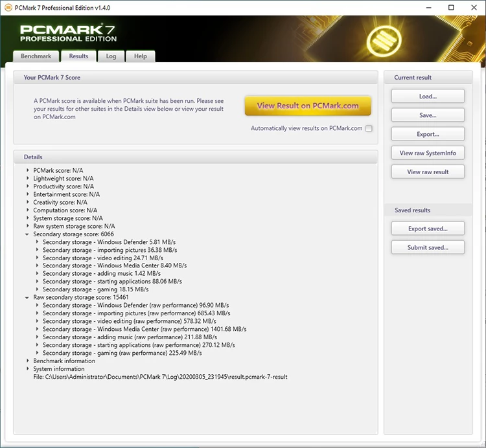Expand arrow of Windows Defender 5.81 MB/s

click(x=37, y=241)
